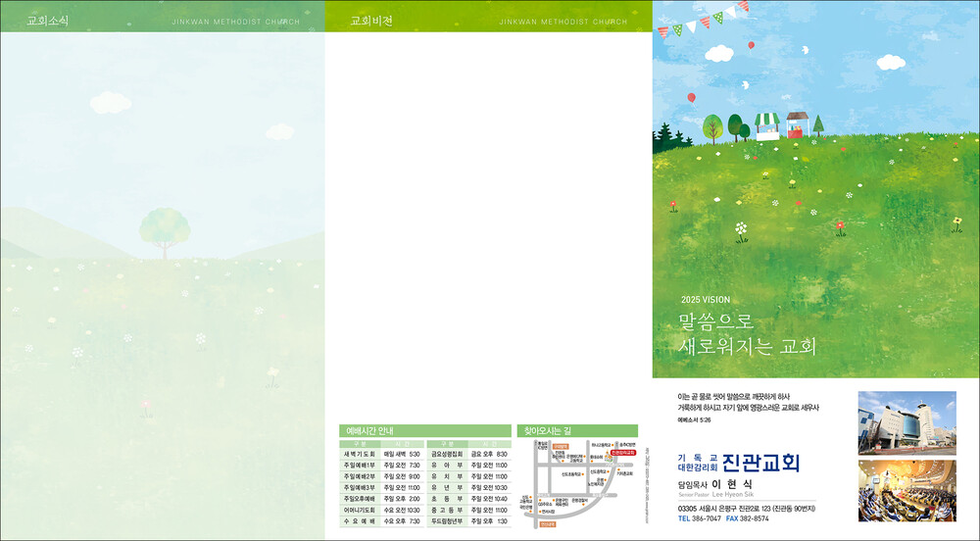
Task: Click the large white flower on the hill
Action: tap(741, 229)
